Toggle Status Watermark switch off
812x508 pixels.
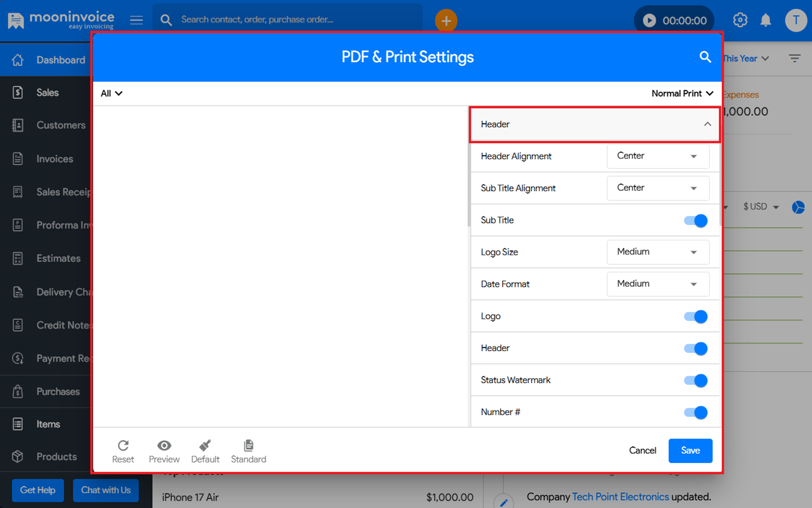point(695,380)
